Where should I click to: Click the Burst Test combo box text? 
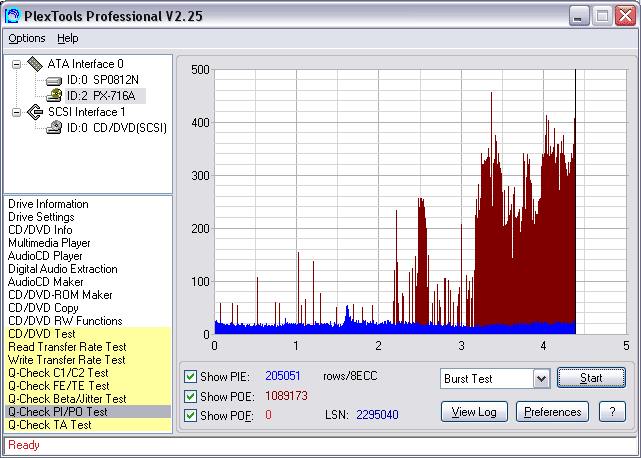468,379
